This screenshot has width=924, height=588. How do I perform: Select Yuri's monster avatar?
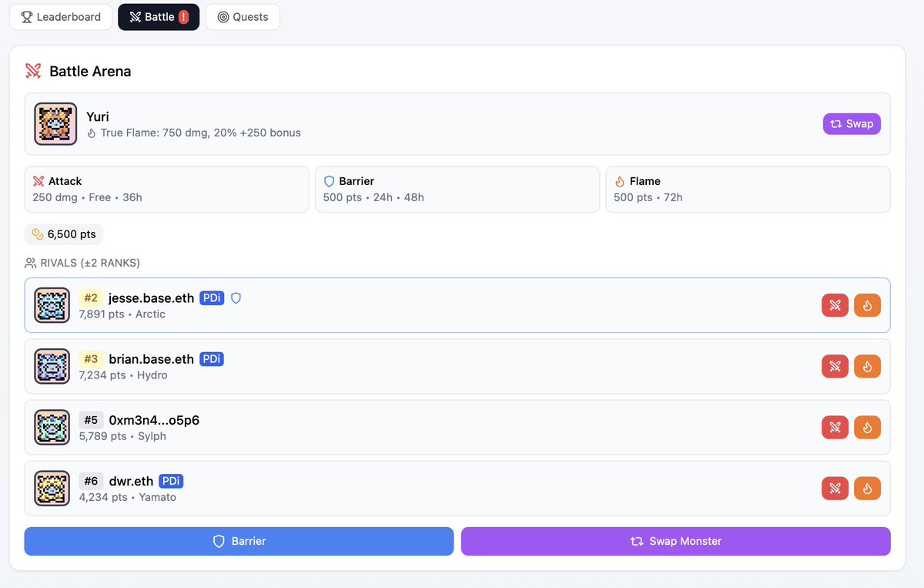[55, 124]
